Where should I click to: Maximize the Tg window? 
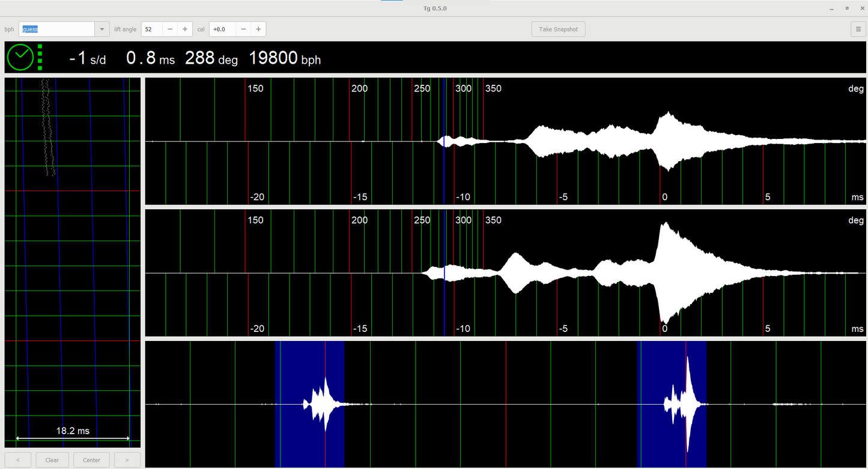click(x=847, y=8)
